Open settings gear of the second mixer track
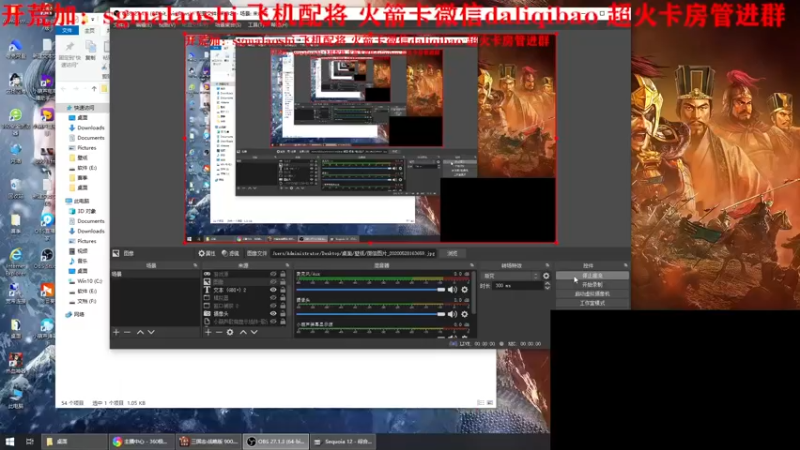 click(x=464, y=314)
